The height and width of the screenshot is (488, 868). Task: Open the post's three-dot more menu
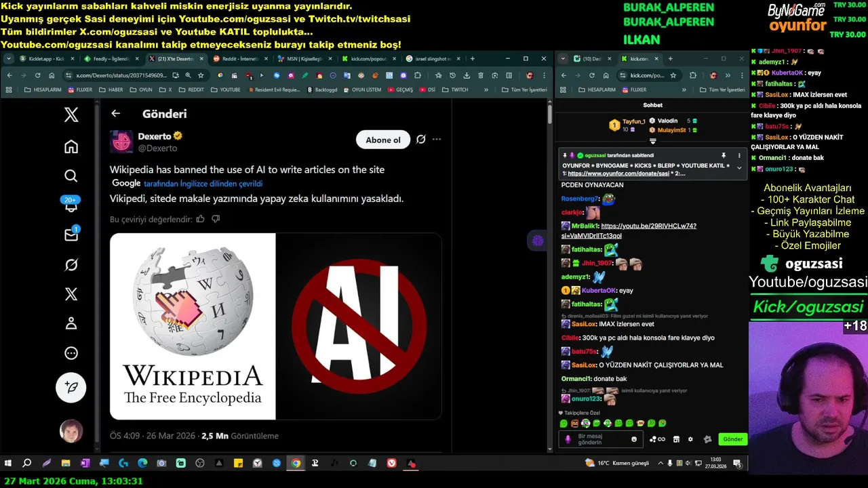[x=437, y=140]
